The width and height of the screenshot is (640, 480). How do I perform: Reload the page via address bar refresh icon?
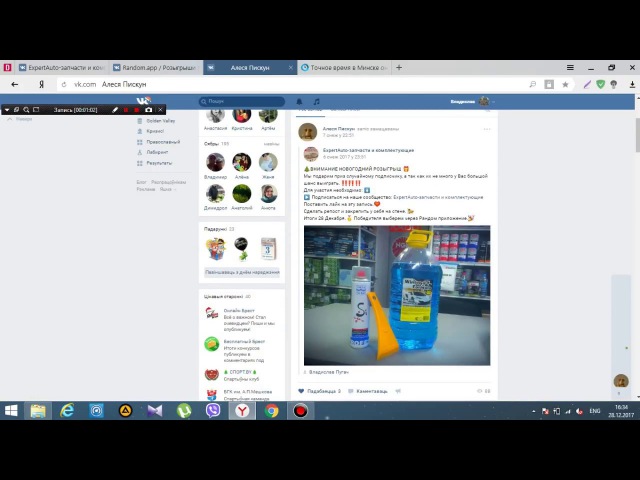(x=64, y=84)
